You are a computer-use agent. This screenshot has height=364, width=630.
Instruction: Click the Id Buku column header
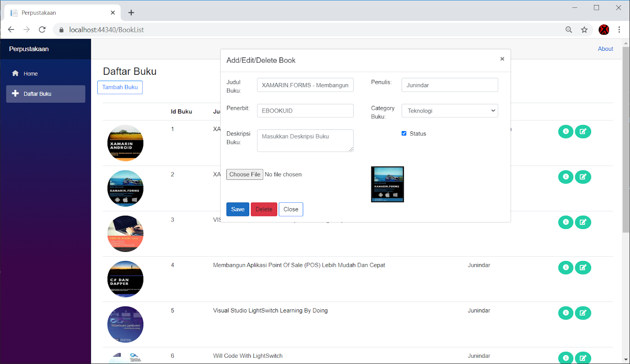[181, 111]
